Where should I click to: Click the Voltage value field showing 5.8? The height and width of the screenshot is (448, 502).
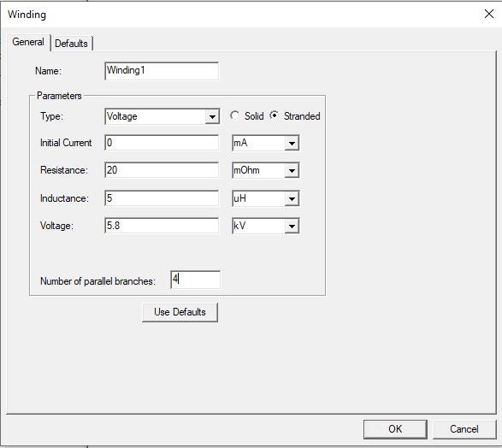[x=162, y=226]
